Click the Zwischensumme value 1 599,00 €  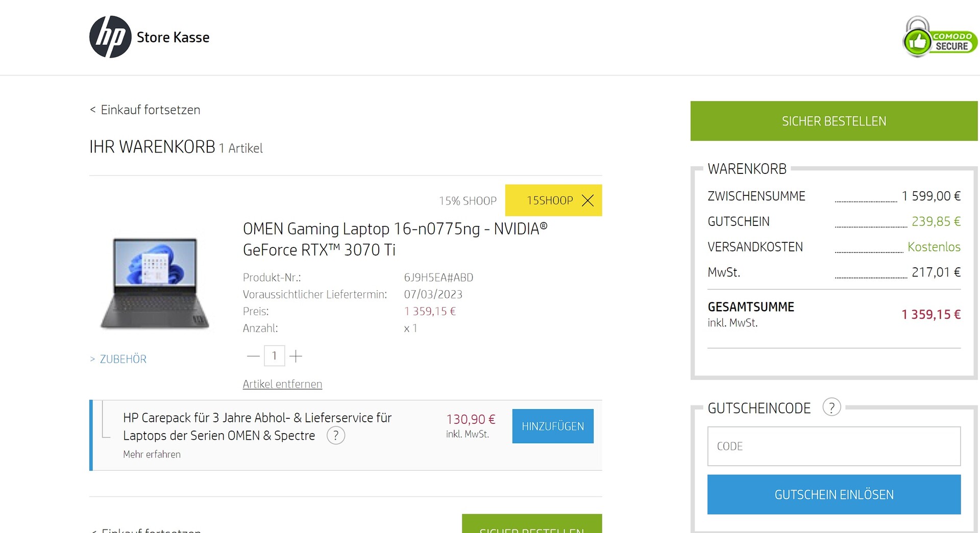pos(931,196)
